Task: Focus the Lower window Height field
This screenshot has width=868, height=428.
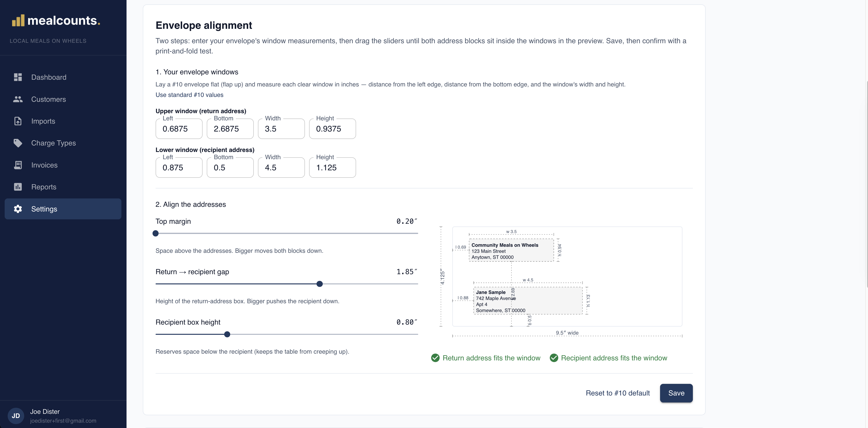Action: [x=333, y=167]
